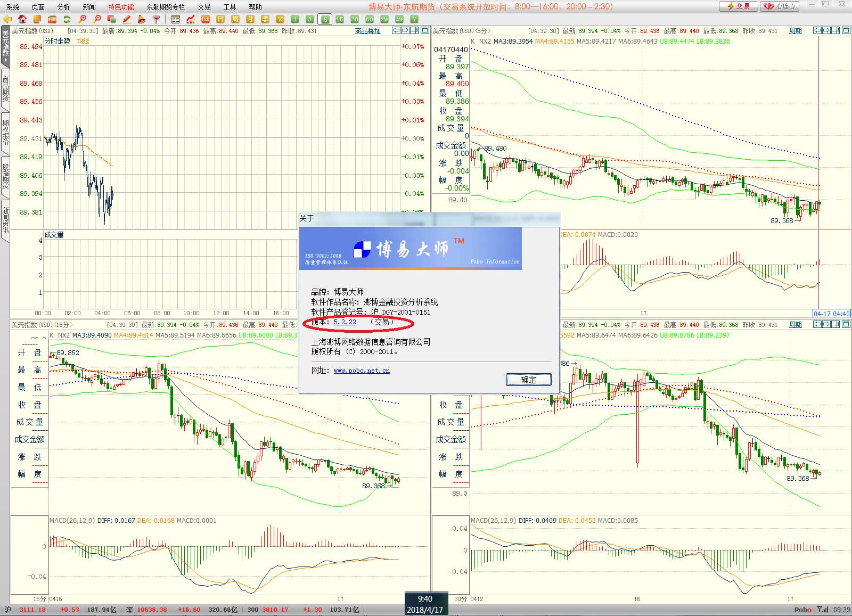Click the 沪 3111.18 index in status bar

25,610
